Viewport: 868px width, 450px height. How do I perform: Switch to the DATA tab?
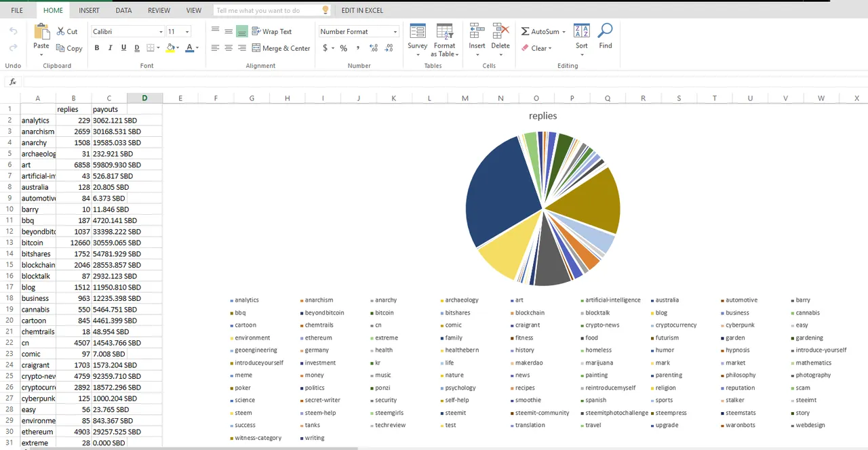(123, 10)
